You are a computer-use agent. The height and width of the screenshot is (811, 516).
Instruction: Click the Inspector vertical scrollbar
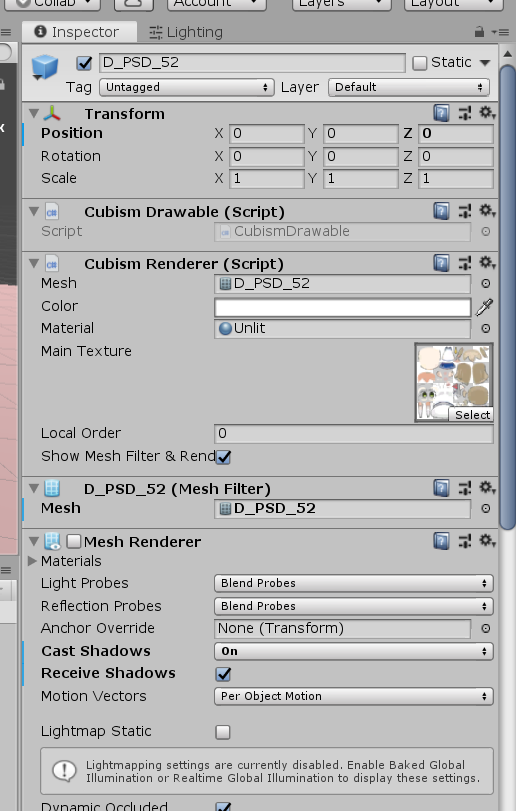pos(508,296)
